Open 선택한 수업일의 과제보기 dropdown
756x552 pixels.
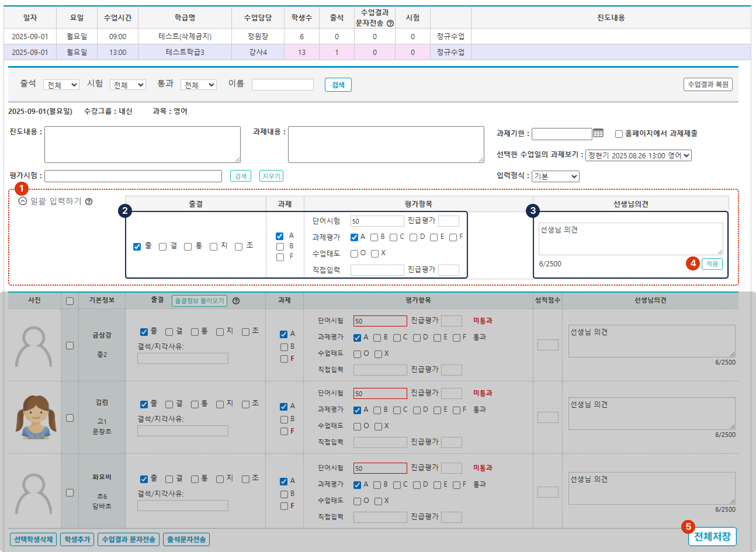638,155
